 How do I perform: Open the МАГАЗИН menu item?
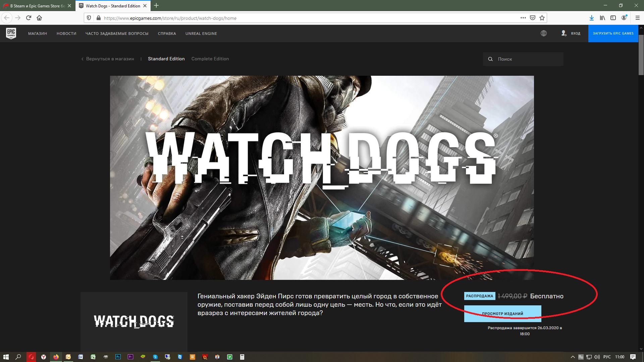click(x=38, y=34)
